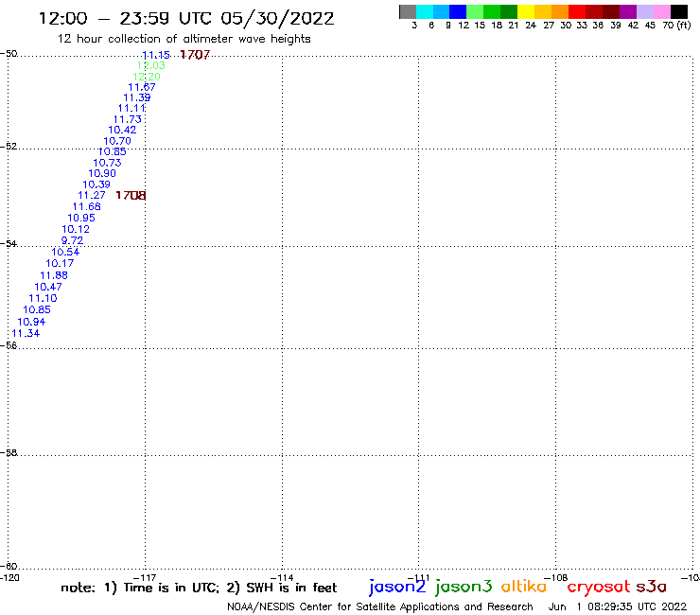Click the wave height value 11.27
The width and height of the screenshot is (700, 615).
point(92,195)
